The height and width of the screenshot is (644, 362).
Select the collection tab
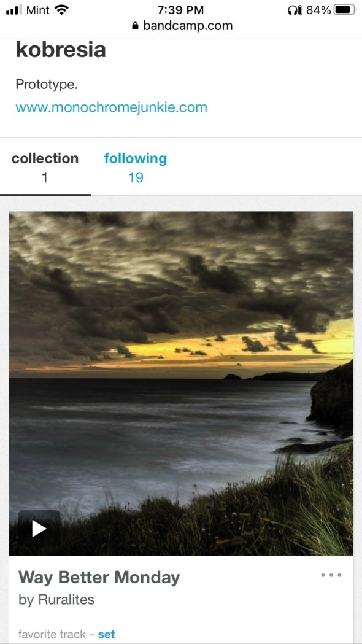coord(45,168)
